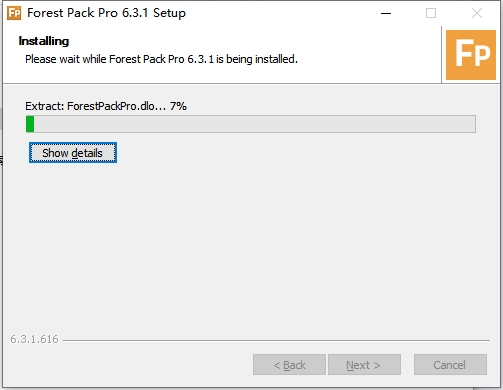Click the Installing header title
Viewport: 503px width, 390px height.
pos(44,41)
